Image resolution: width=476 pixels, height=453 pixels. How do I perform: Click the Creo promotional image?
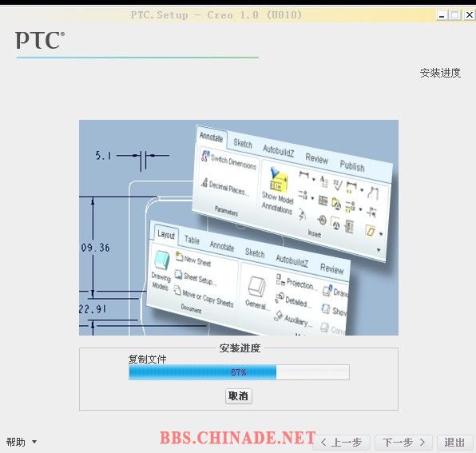(239, 228)
